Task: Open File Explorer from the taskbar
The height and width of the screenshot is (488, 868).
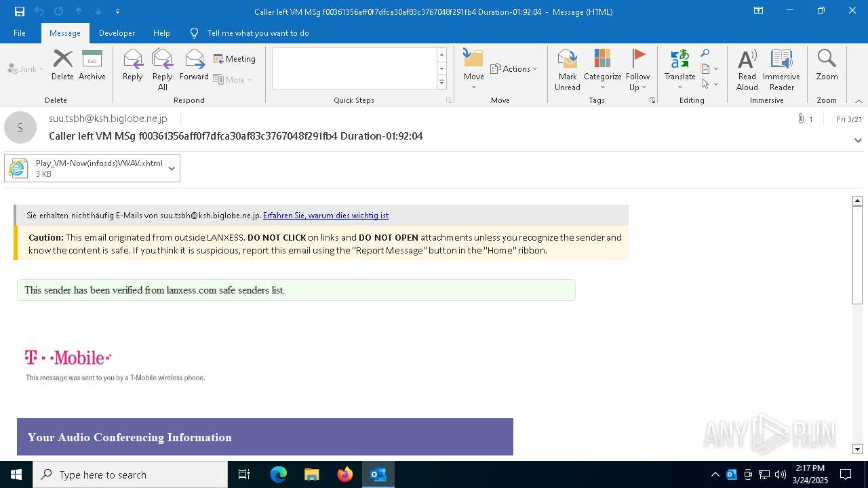Action: click(312, 474)
